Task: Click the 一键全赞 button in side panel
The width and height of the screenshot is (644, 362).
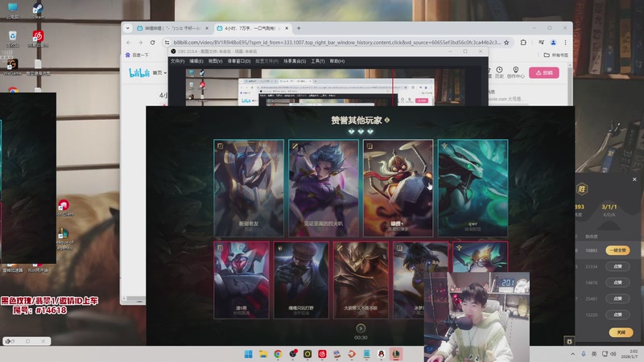Action: pyautogui.click(x=617, y=250)
